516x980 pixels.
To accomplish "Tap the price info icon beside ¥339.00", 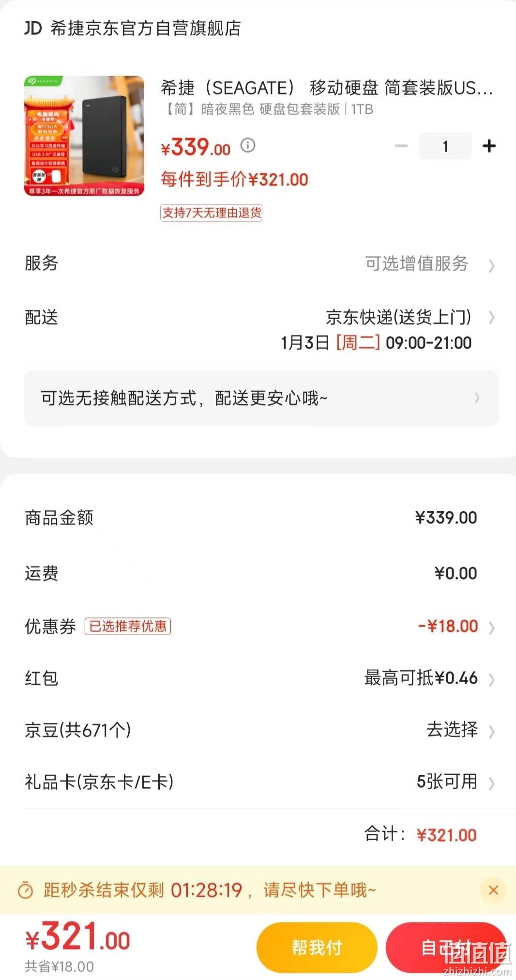I will point(248,145).
